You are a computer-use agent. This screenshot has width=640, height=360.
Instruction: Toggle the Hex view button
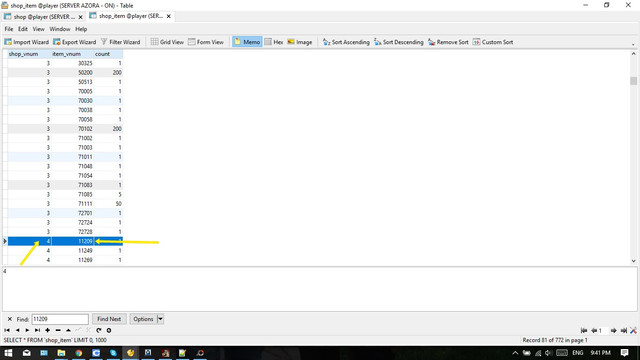tap(274, 42)
